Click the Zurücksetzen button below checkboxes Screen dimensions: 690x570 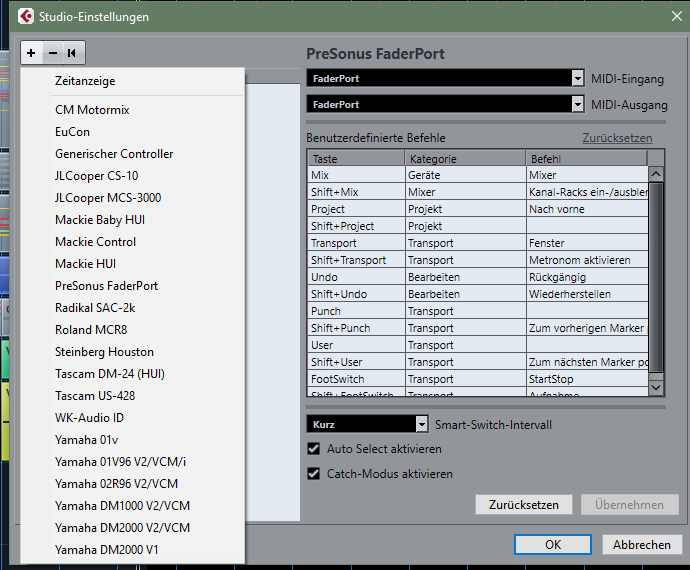(523, 505)
